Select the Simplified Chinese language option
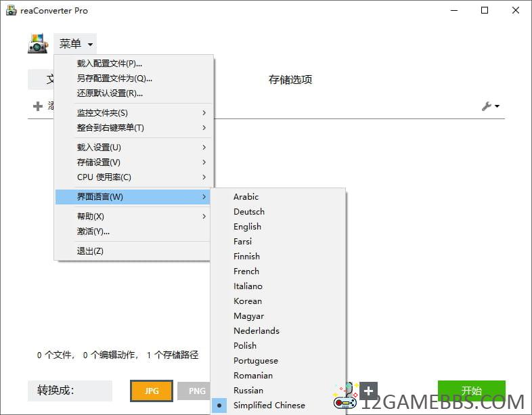This screenshot has width=532, height=415. point(269,406)
